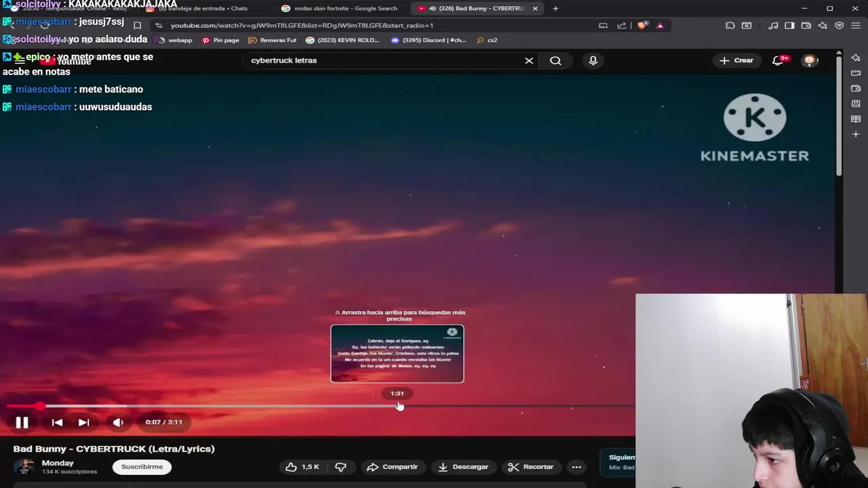The image size is (868, 488).
Task: Open the Remeras Fut bookmark
Action: tap(272, 40)
